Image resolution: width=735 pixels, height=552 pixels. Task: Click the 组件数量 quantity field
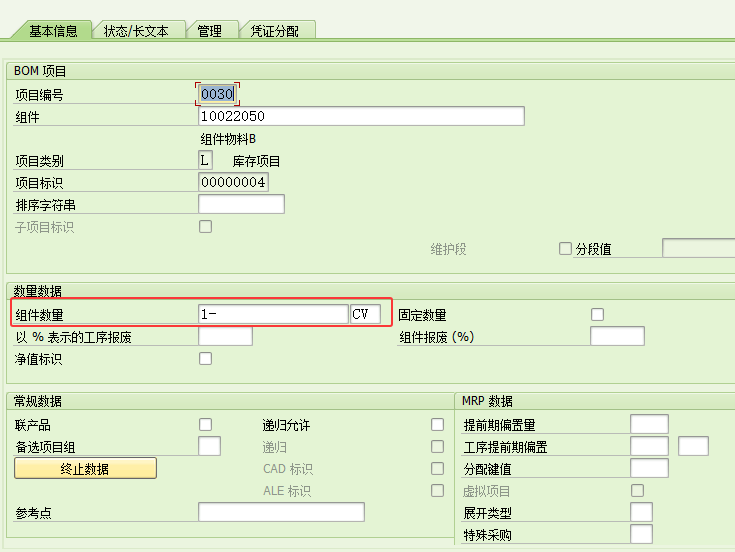click(x=273, y=314)
